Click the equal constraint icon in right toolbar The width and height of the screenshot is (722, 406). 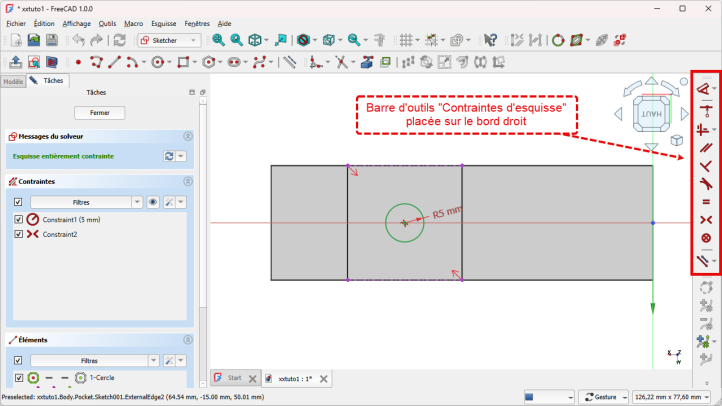click(705, 201)
